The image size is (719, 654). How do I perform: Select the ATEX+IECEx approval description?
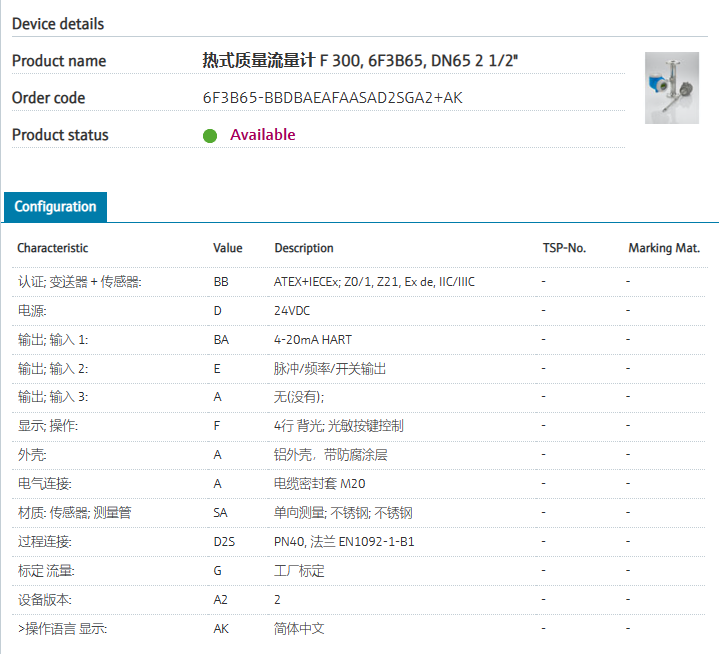(374, 282)
